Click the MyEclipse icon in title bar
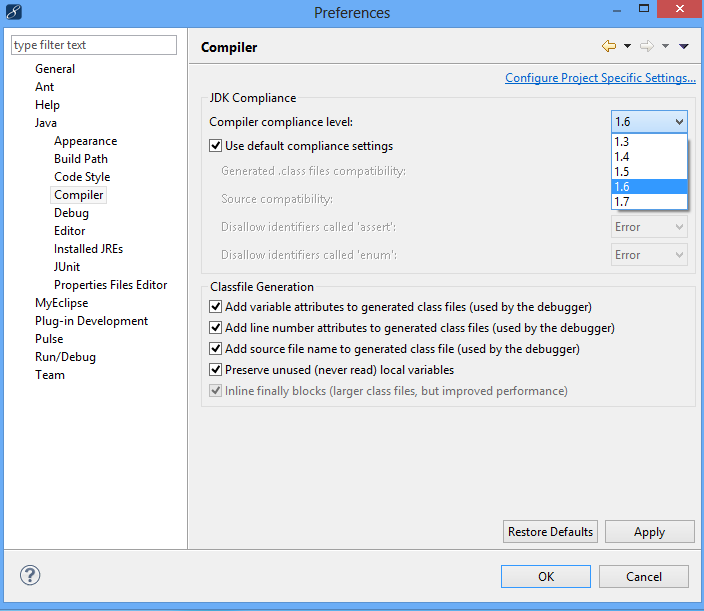 [x=13, y=12]
